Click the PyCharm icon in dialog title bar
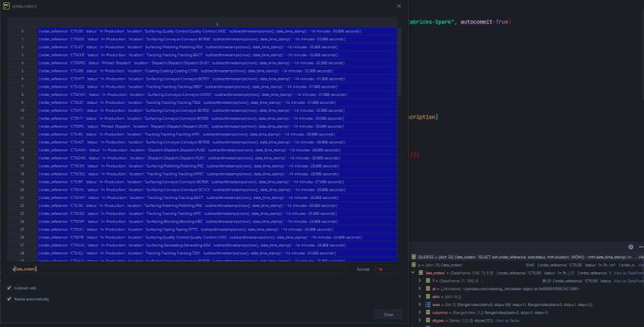 click(x=6, y=6)
